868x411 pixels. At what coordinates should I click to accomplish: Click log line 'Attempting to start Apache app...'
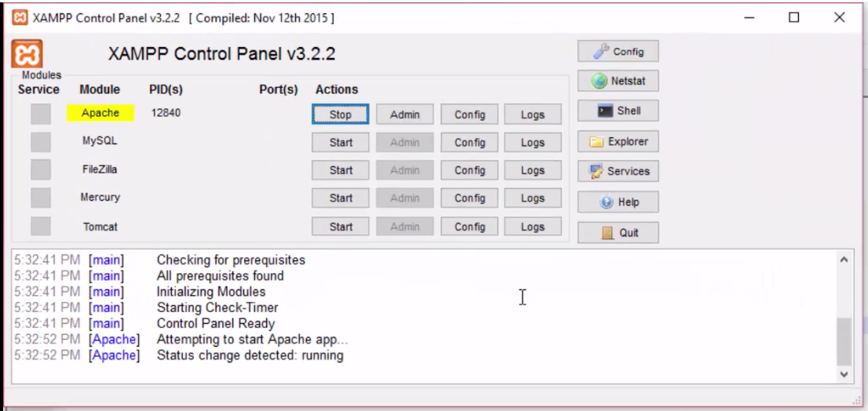[x=253, y=339]
